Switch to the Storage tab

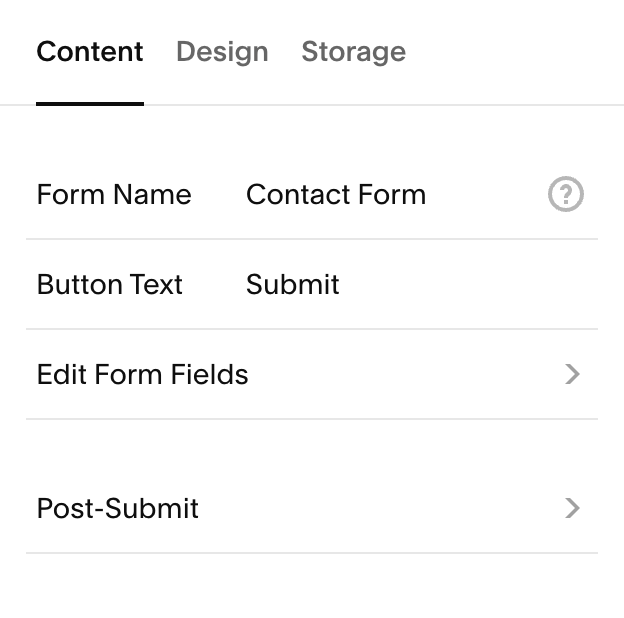[x=353, y=52]
